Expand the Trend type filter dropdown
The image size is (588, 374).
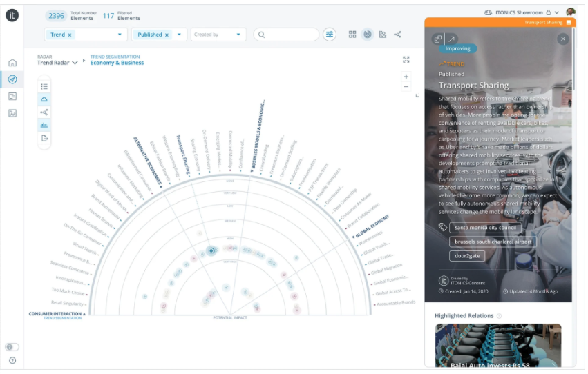(x=120, y=35)
